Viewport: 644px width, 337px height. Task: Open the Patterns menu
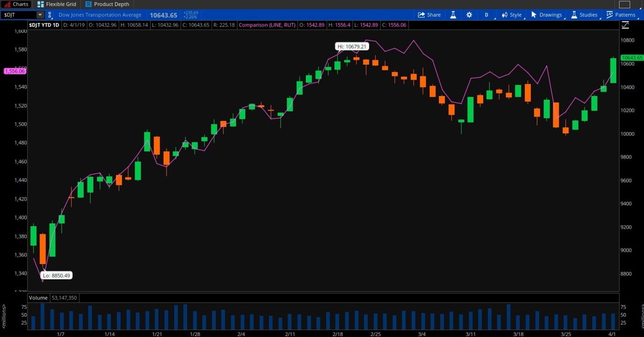point(621,15)
